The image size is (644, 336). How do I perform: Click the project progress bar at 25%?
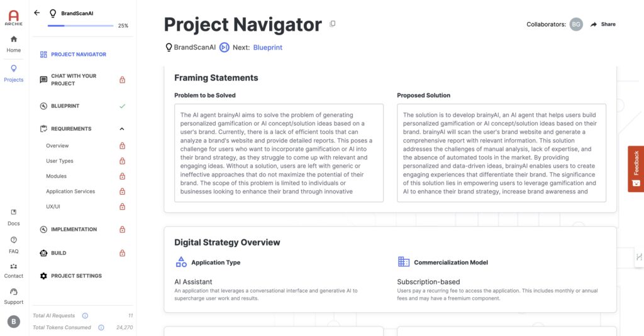click(x=80, y=26)
